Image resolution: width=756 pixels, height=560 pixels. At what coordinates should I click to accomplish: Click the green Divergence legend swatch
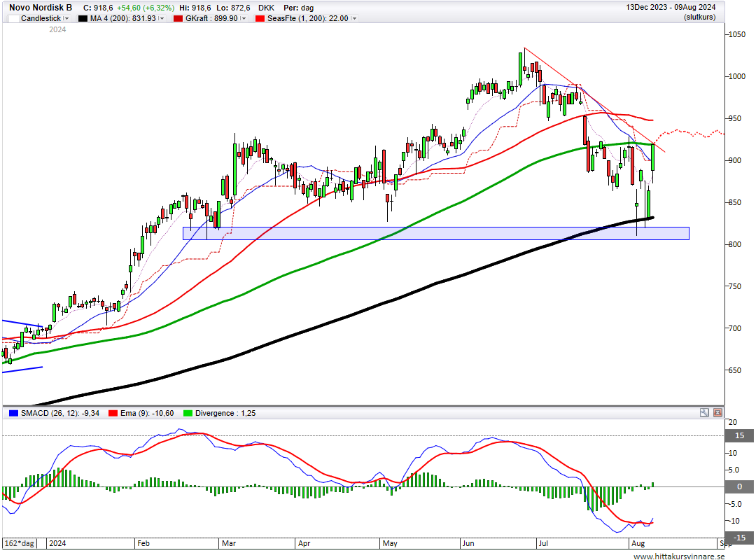[188, 414]
